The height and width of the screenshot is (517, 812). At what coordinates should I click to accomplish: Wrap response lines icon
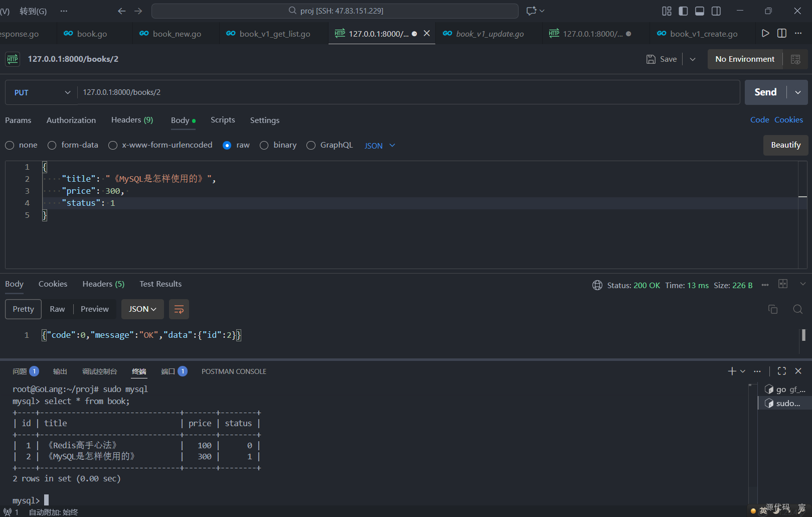tap(179, 309)
